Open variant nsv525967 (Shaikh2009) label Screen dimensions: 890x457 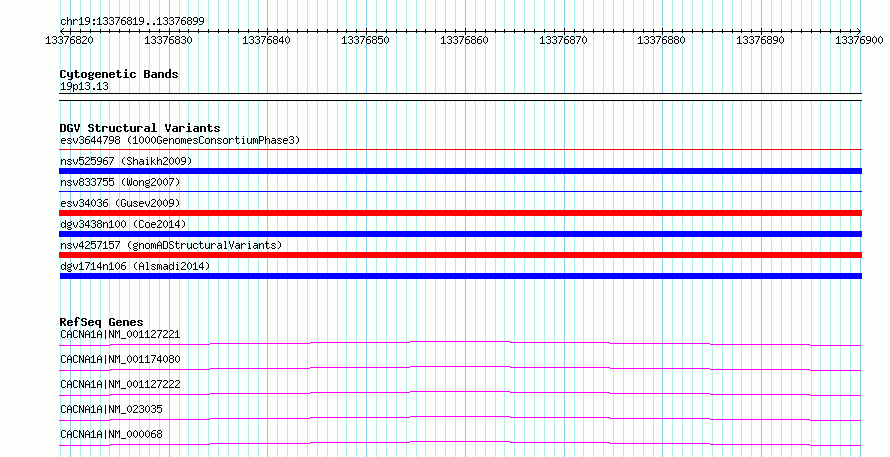tap(126, 161)
